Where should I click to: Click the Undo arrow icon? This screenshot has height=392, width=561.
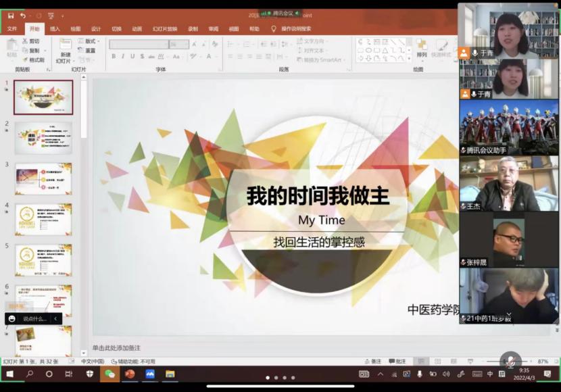[24, 16]
